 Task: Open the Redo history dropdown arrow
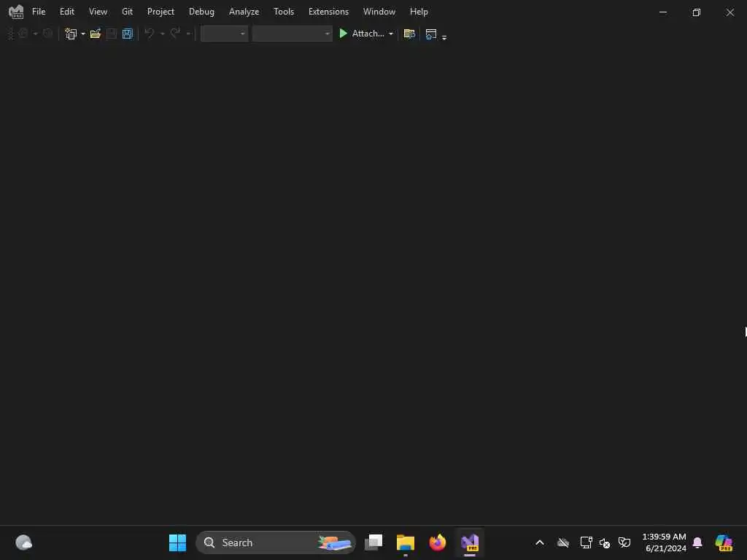click(188, 34)
